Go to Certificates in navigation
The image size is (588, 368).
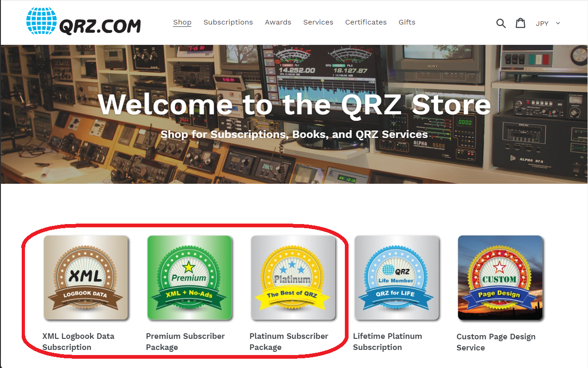(x=366, y=22)
